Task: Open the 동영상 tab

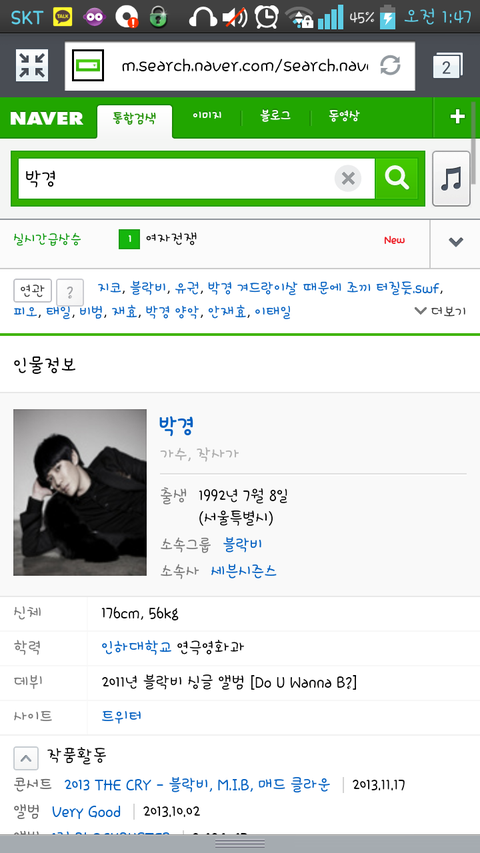Action: (x=344, y=116)
